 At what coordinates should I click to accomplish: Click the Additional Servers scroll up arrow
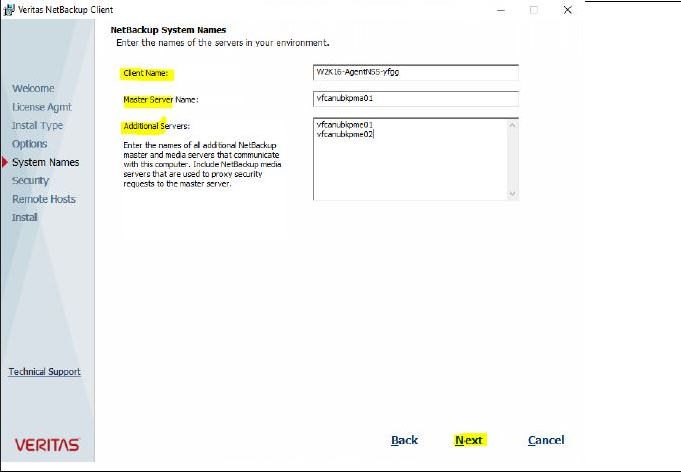tap(512, 125)
